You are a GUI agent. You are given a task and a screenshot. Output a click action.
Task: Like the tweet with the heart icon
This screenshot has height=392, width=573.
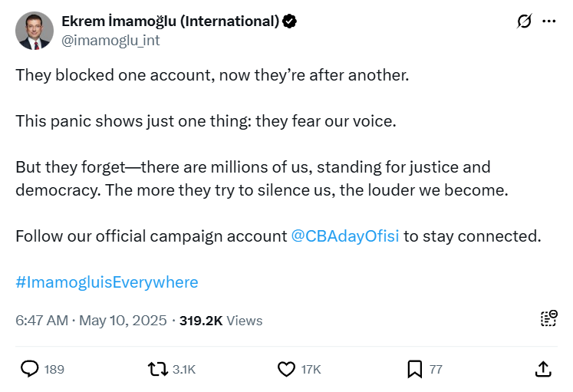click(286, 369)
